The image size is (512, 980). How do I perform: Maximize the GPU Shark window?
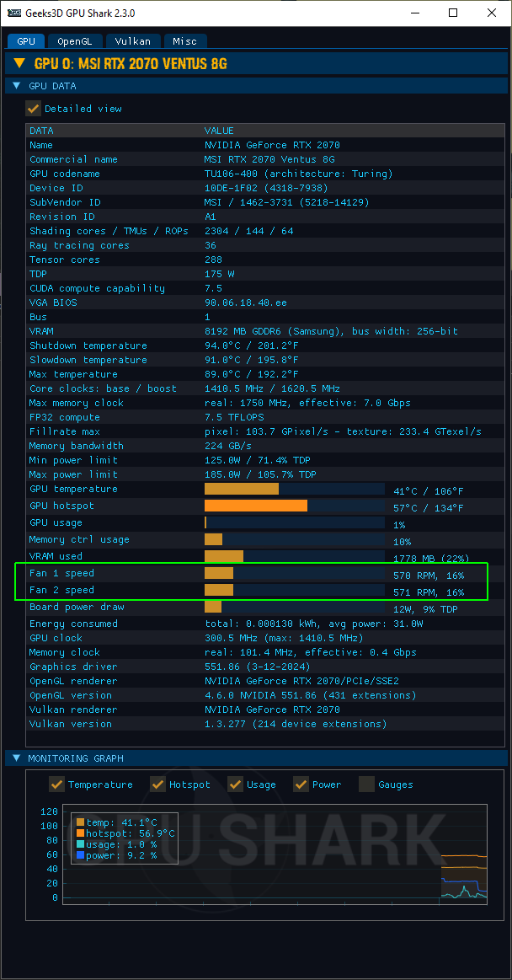tap(453, 13)
